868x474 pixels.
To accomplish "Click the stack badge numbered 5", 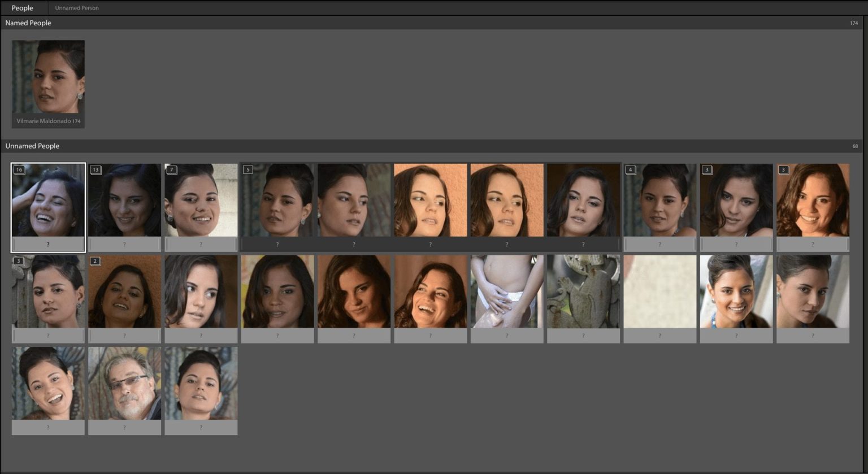I will [x=248, y=169].
